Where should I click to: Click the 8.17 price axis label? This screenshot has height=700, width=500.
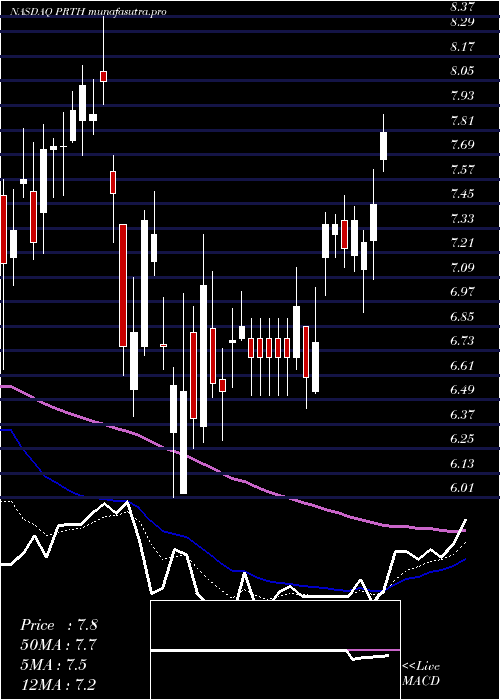[464, 46]
